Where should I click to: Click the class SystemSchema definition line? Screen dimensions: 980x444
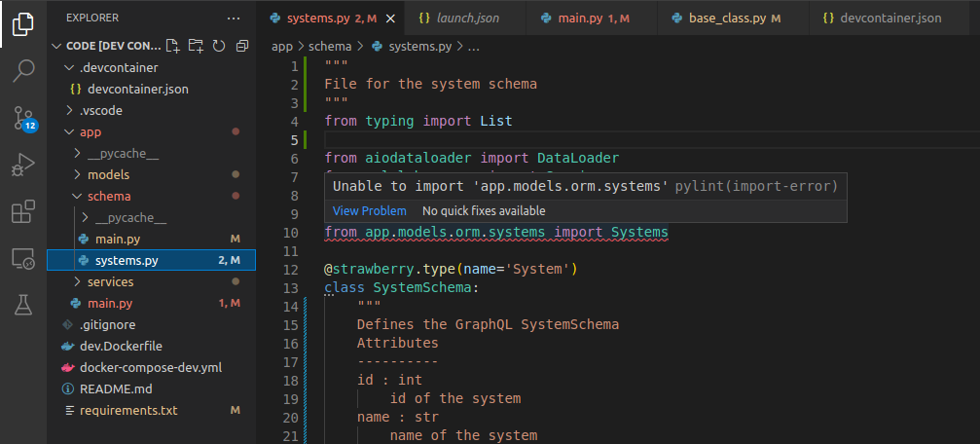coord(401,288)
